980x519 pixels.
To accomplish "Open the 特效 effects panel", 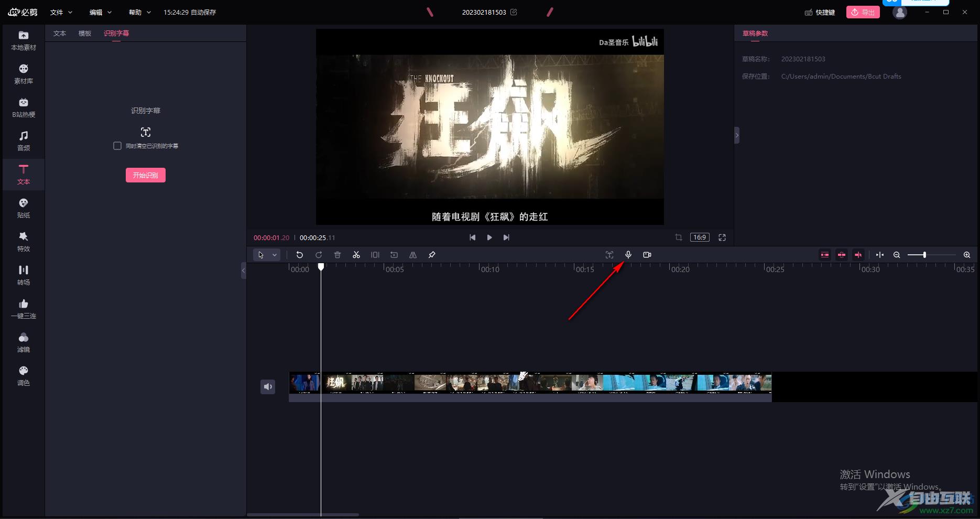I will [x=24, y=242].
